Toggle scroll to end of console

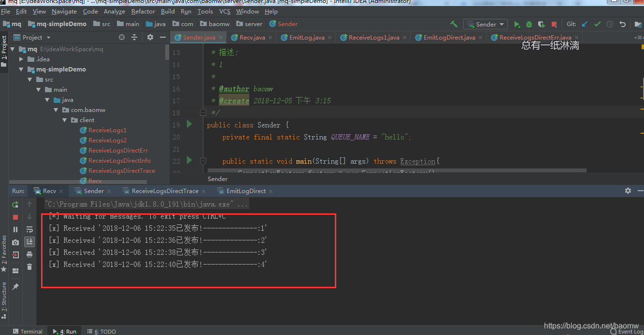pos(29,242)
